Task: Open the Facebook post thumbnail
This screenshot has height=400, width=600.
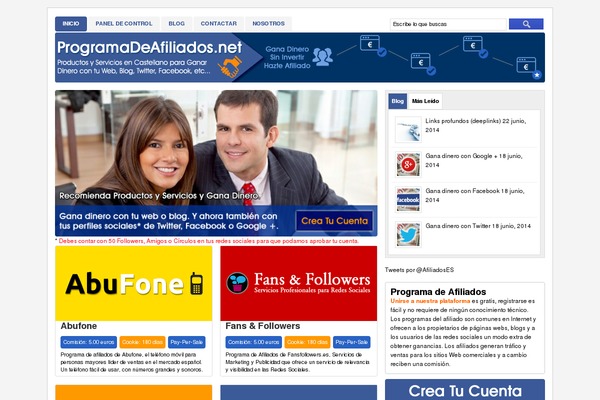Action: [x=408, y=199]
